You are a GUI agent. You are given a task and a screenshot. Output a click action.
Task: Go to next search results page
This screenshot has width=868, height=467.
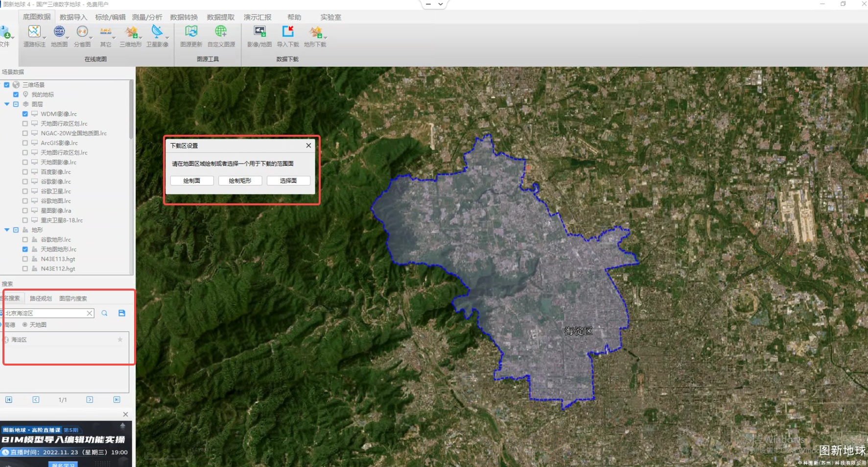pos(90,399)
